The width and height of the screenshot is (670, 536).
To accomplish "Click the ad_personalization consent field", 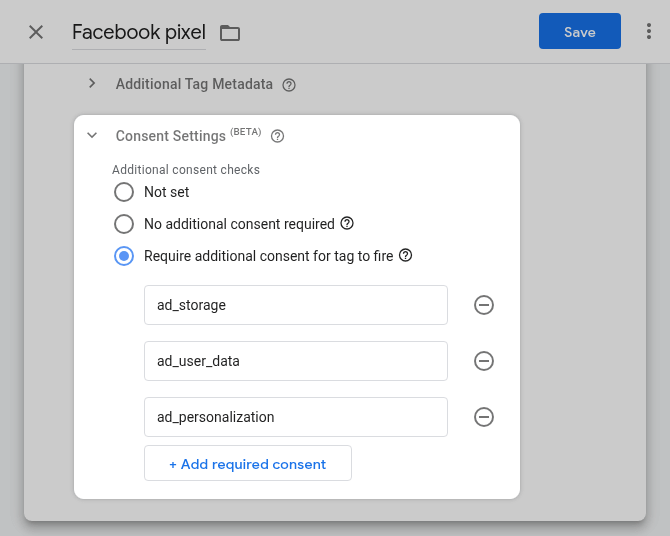I will click(x=296, y=417).
